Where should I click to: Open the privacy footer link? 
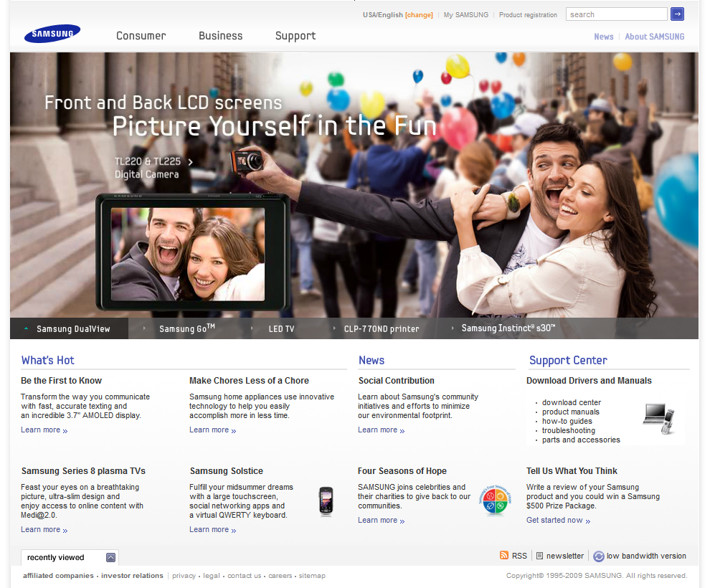pos(184,576)
